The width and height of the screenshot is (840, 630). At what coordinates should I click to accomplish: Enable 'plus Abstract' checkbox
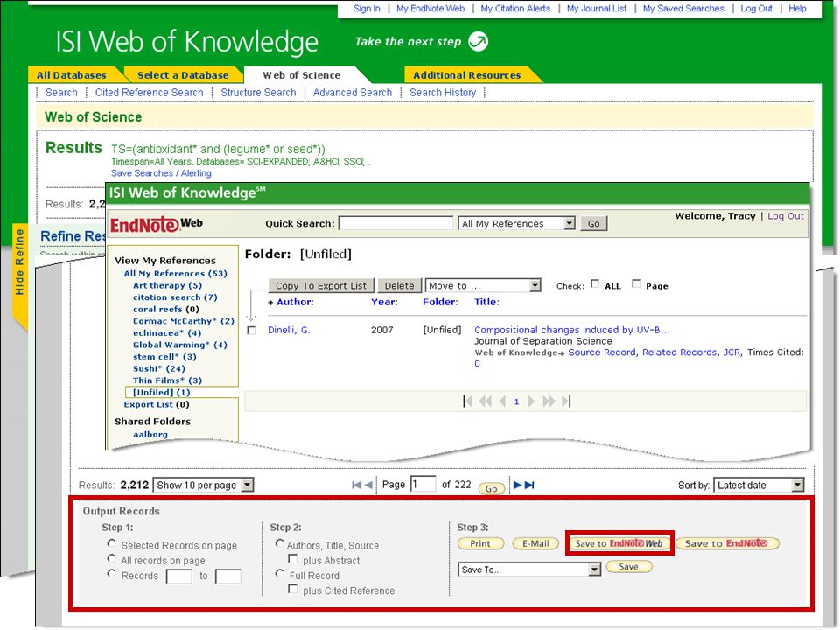click(293, 559)
